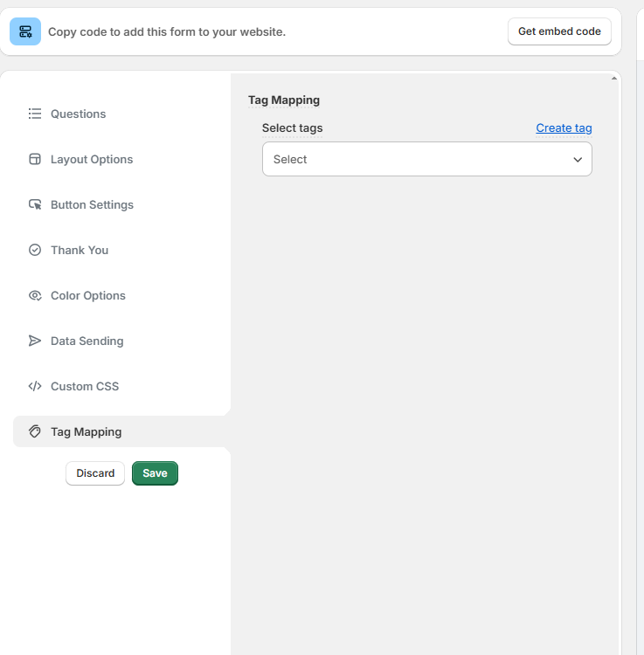Click the code brackets icon for Custom CSS

(x=35, y=386)
